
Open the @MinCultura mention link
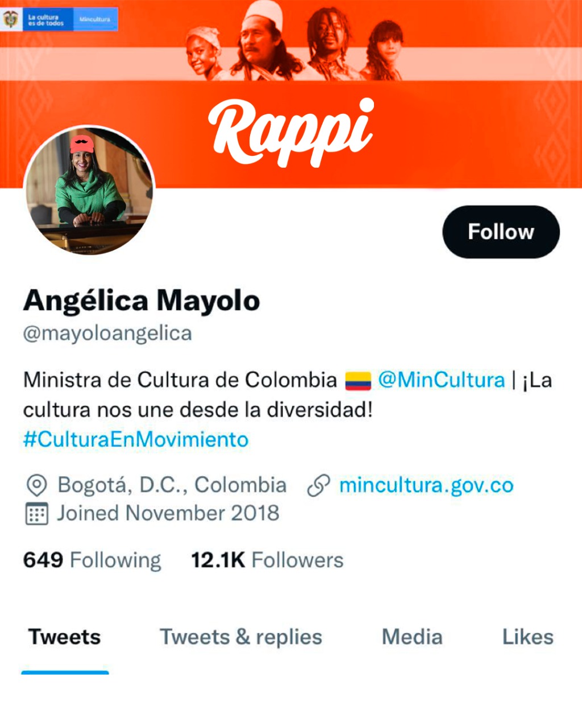point(442,380)
